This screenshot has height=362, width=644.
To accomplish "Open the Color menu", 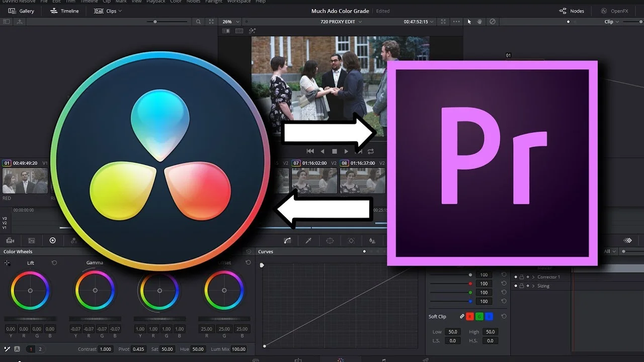I will (x=175, y=2).
